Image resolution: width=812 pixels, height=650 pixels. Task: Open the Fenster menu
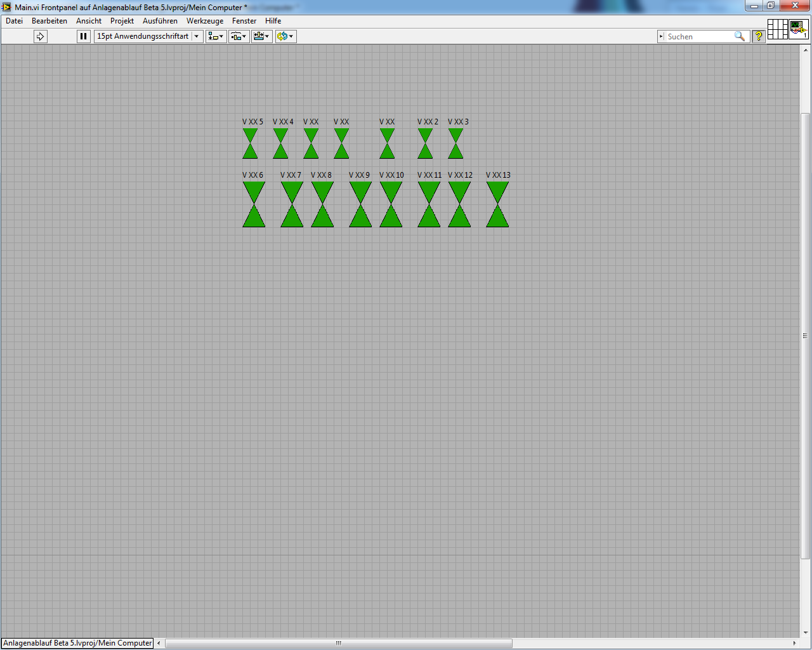coord(244,21)
